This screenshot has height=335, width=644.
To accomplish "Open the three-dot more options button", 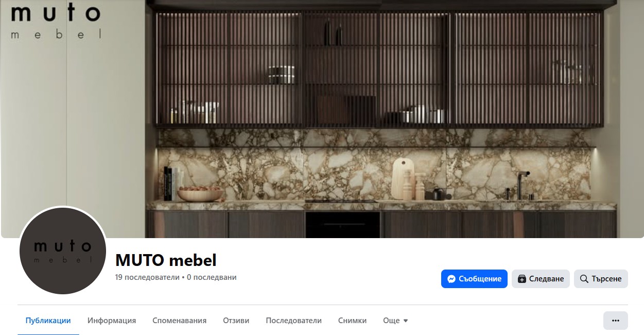I will point(616,321).
